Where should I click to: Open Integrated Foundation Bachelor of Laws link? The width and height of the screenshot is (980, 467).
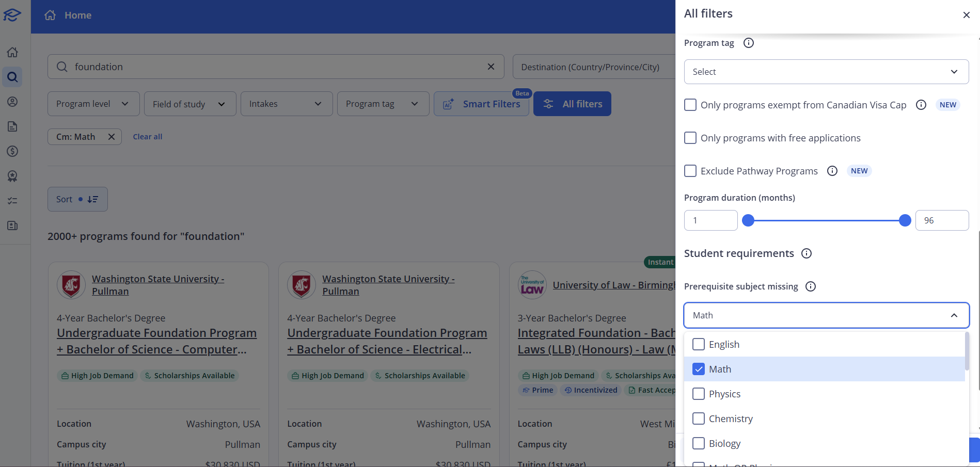coord(596,341)
